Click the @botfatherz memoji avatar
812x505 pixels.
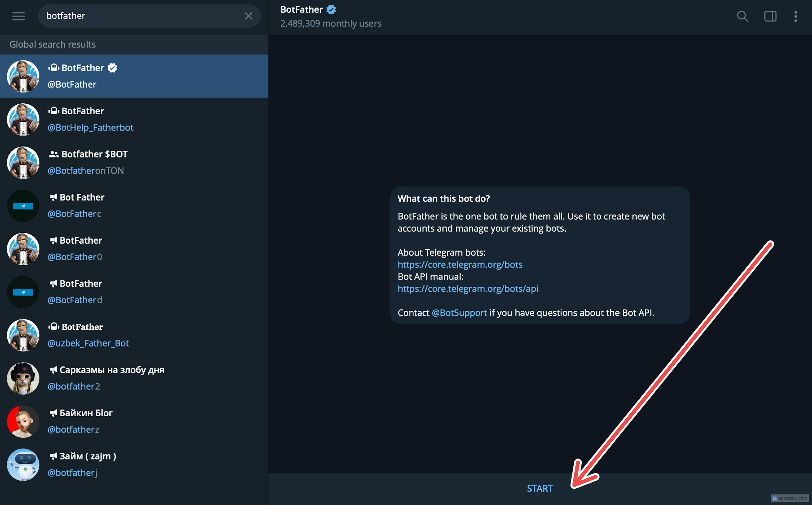pos(23,421)
